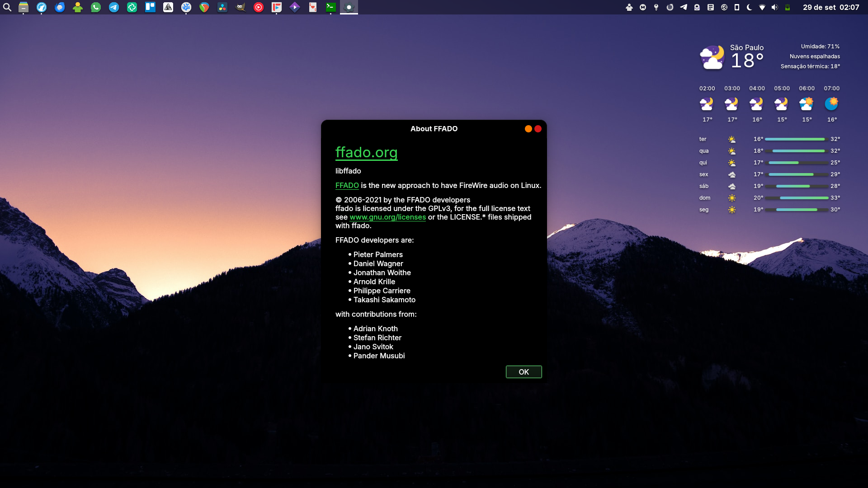Click the YouTube Music launcher icon
Screen dimensions: 868x488
click(259, 7)
